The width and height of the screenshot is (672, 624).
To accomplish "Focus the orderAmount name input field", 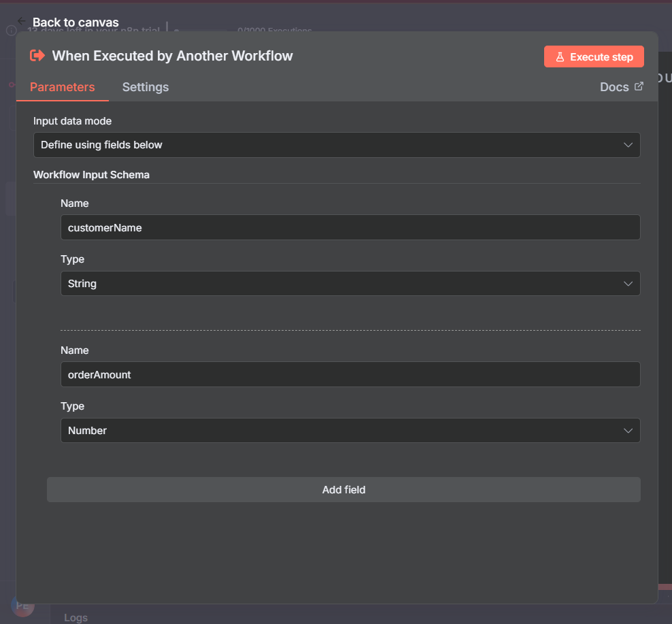I will tap(350, 374).
